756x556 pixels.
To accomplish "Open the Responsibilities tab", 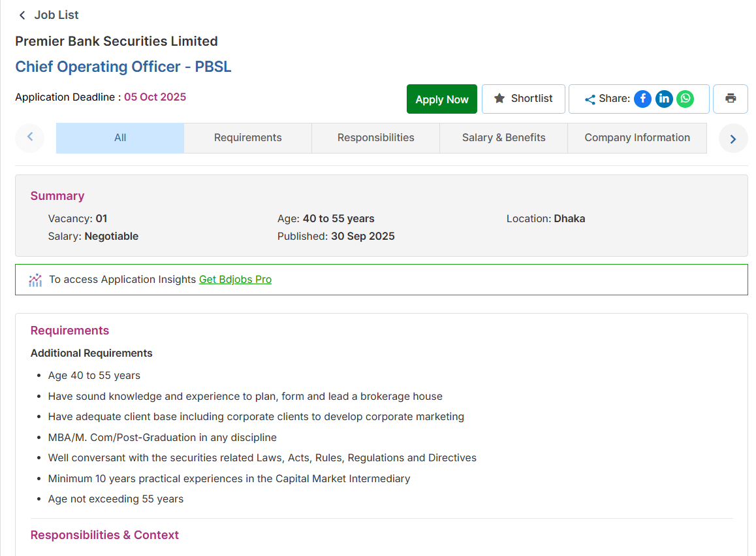I will pos(376,138).
